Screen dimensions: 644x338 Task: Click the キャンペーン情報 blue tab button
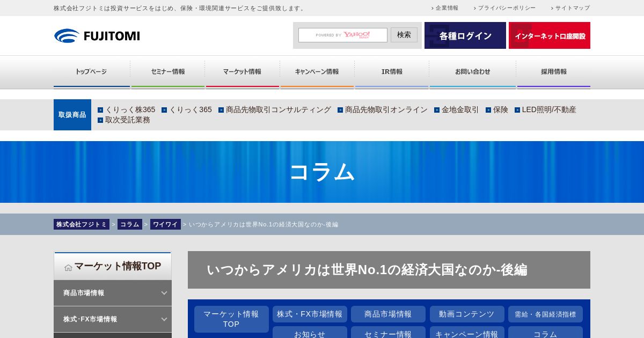(x=467, y=333)
